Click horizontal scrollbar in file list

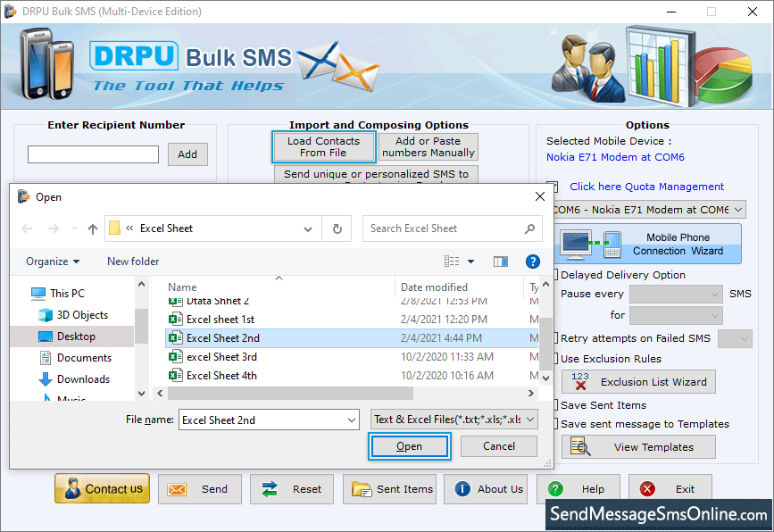click(290, 394)
